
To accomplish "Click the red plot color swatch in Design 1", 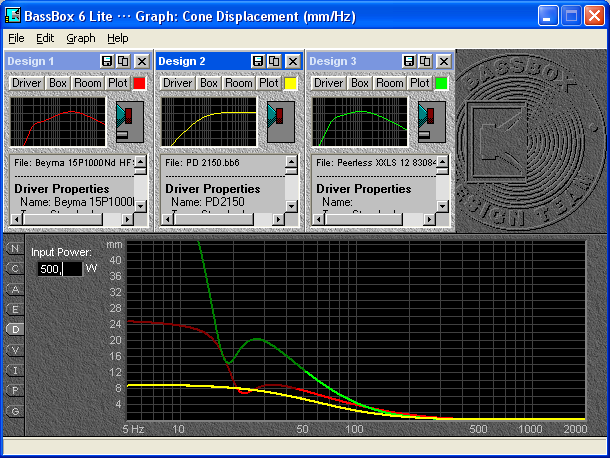I will 139,83.
